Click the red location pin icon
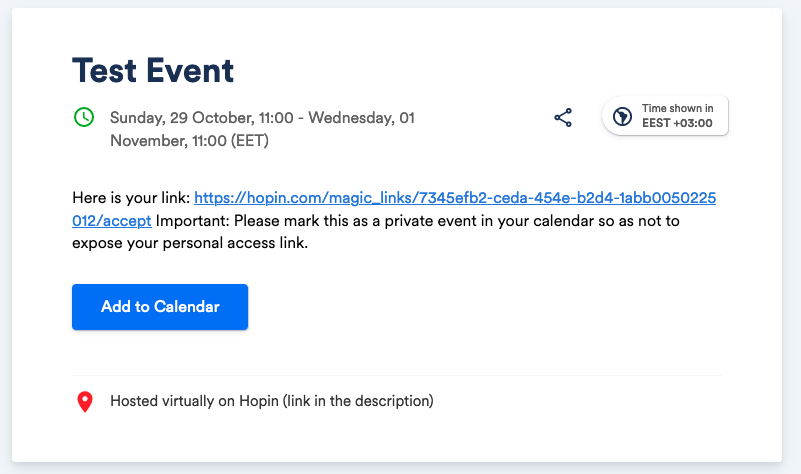This screenshot has height=474, width=801. [85, 401]
